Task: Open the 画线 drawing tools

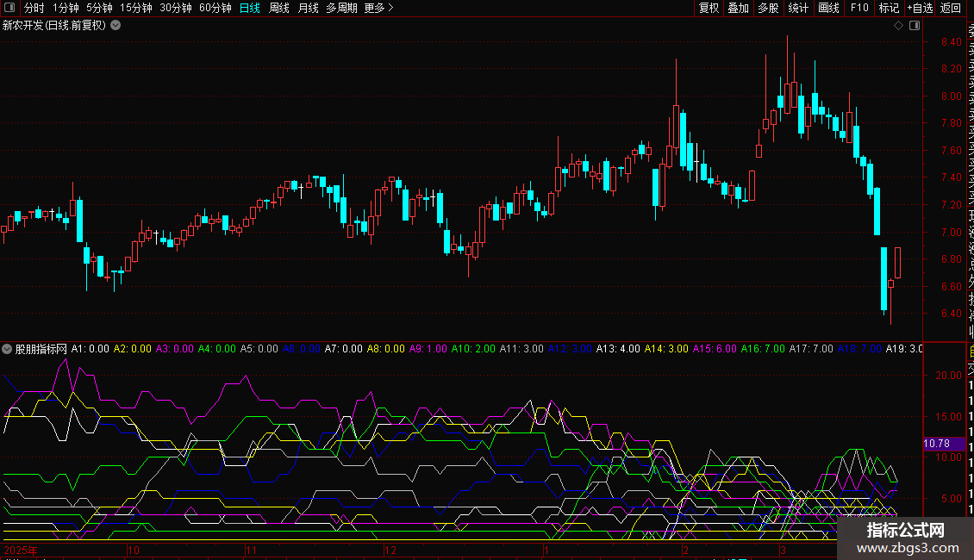Action: pyautogui.click(x=828, y=9)
